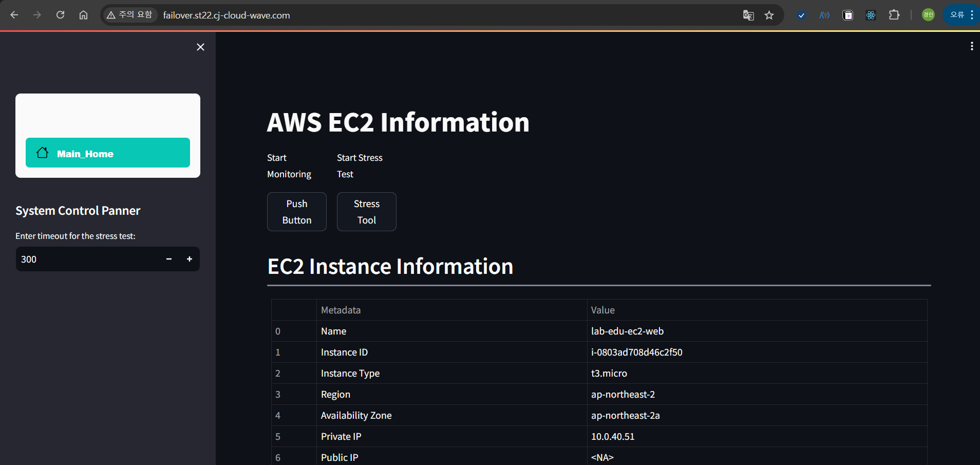Click the ap-northeast-2a zone value

pos(757,415)
